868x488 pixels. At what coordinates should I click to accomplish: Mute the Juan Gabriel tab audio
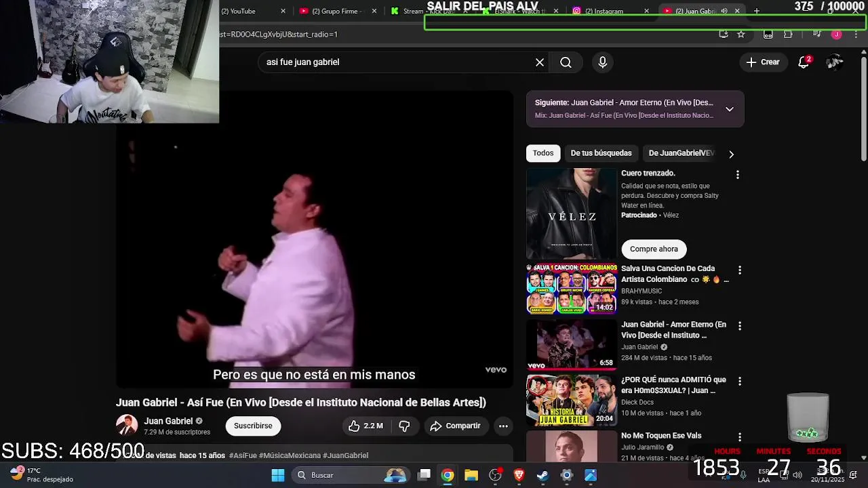point(724,11)
